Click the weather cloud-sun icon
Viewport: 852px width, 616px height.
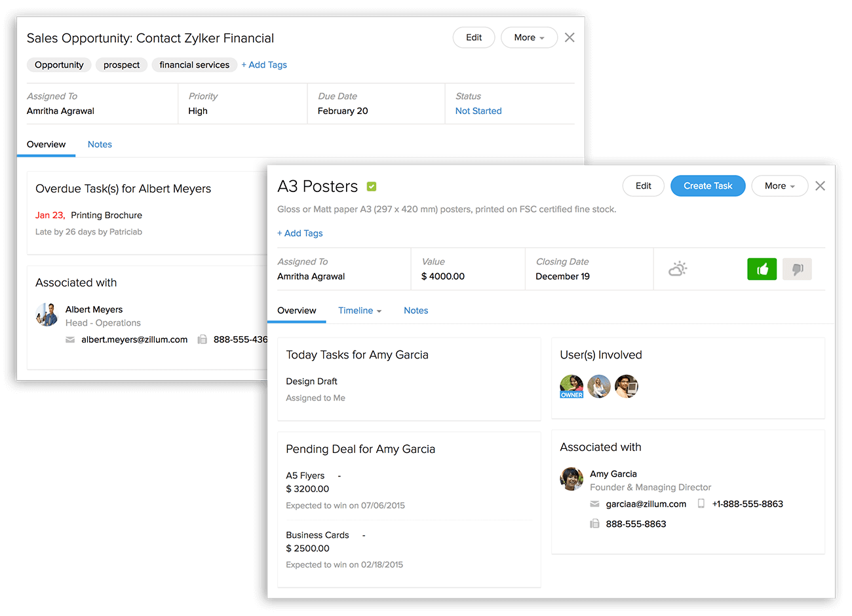678,269
